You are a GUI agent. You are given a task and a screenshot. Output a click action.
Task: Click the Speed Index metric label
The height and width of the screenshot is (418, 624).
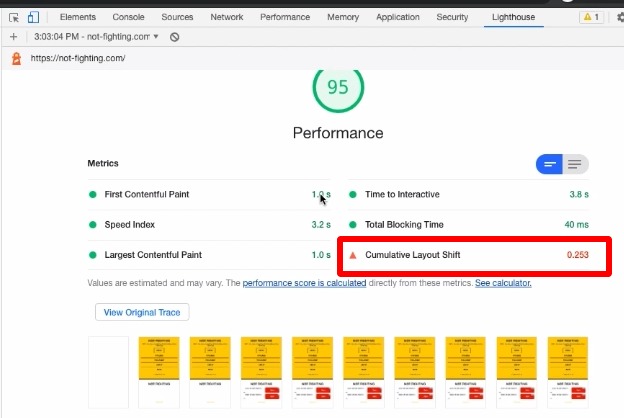(129, 225)
